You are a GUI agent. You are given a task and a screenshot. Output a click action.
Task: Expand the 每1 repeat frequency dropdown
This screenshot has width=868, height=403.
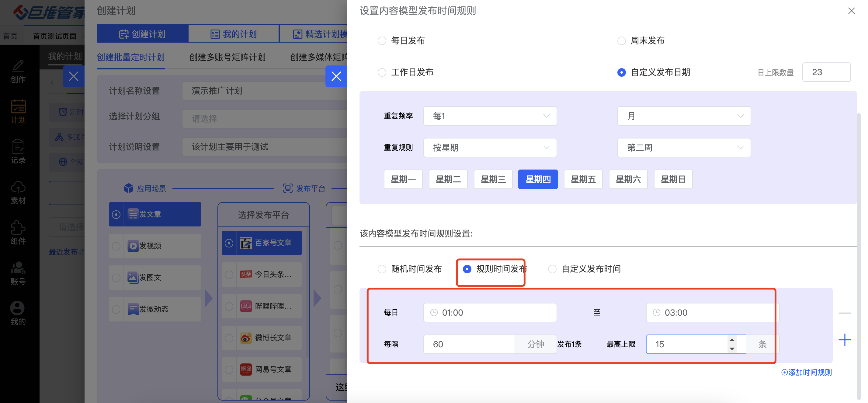tap(490, 116)
